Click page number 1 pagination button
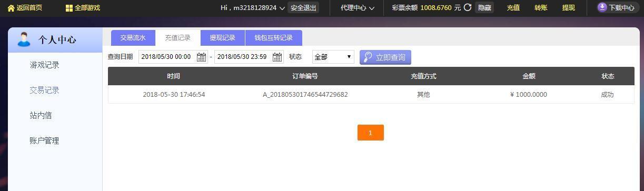The height and width of the screenshot is (191, 644). (x=371, y=133)
